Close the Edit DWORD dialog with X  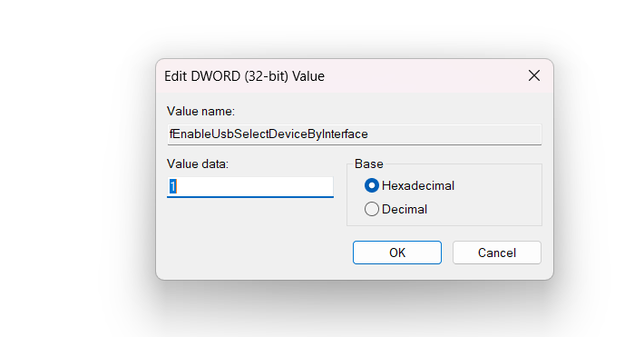[534, 75]
